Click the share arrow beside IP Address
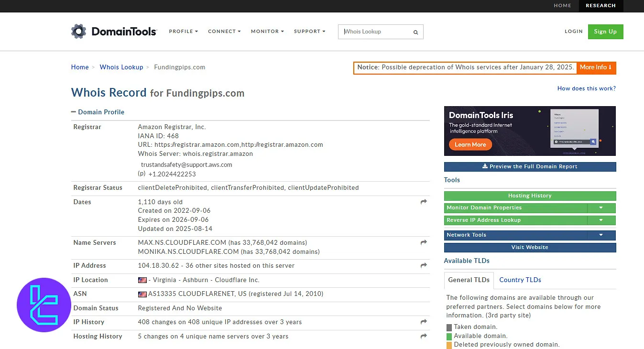The width and height of the screenshot is (644, 349). click(423, 266)
